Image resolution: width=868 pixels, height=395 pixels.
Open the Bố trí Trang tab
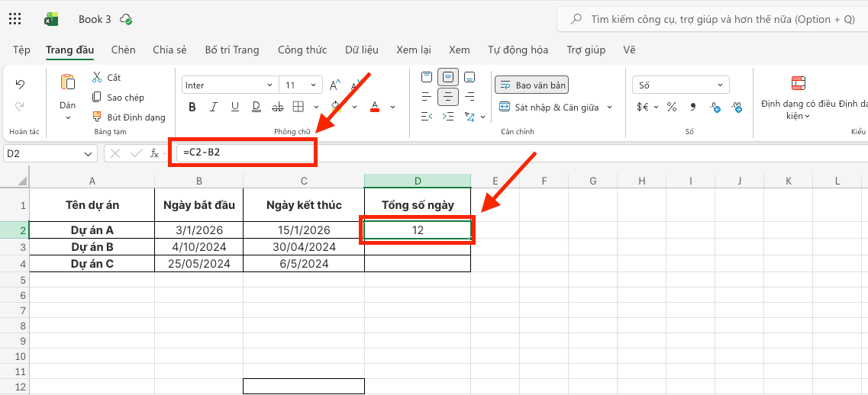(x=232, y=50)
